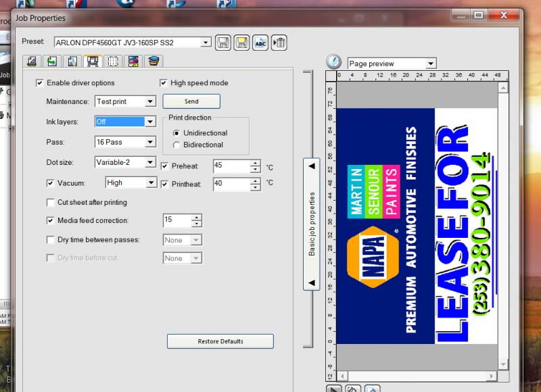Image resolution: width=541 pixels, height=392 pixels.
Task: Open the Dry time between passes None dropdown
Action: (x=196, y=240)
